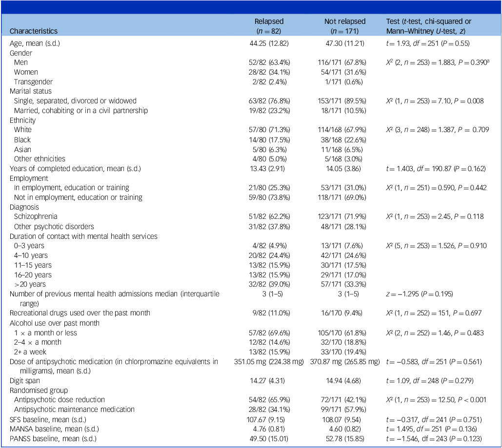Select the 'Other psychotic disorders' row label
Image resolution: width=502 pixels, height=448 pixels.
click(54, 226)
